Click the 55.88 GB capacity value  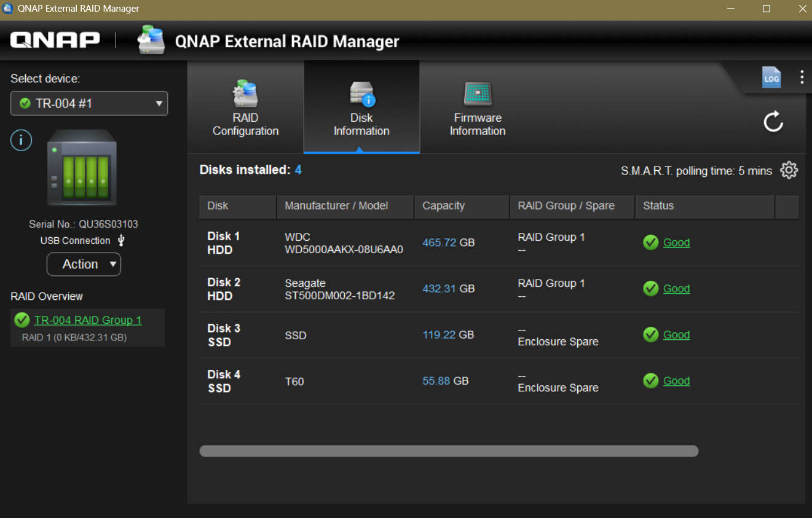click(x=446, y=381)
